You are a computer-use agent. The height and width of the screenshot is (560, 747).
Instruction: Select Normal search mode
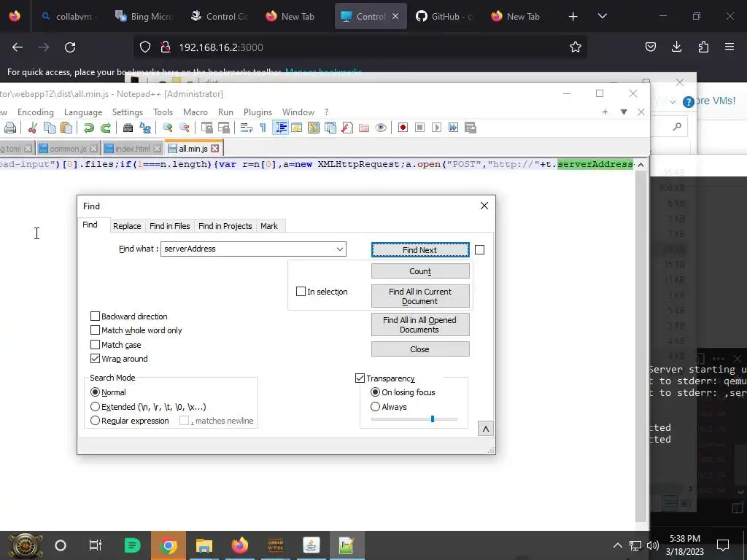[x=95, y=392]
